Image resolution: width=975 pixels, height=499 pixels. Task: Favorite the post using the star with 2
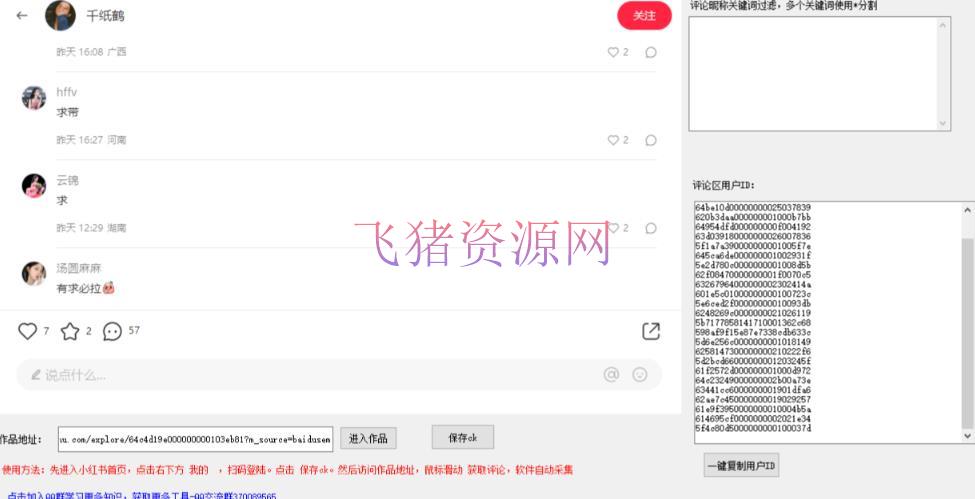(x=70, y=332)
